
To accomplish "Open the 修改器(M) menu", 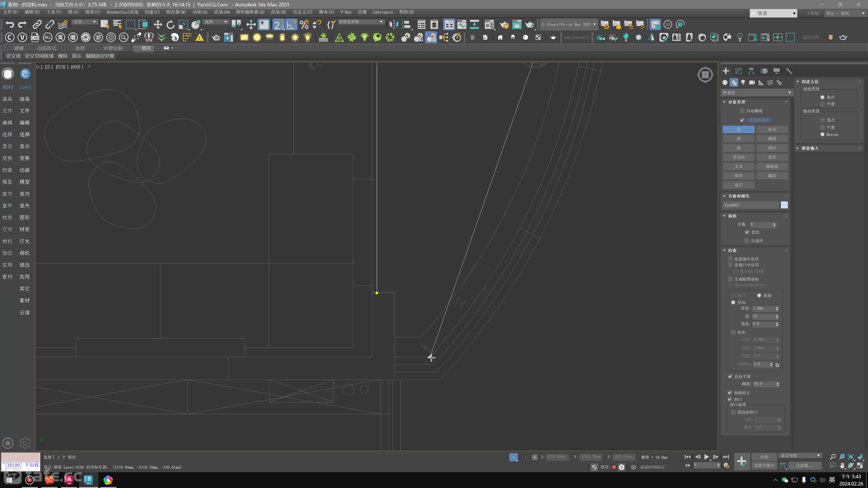I will 176,12.
